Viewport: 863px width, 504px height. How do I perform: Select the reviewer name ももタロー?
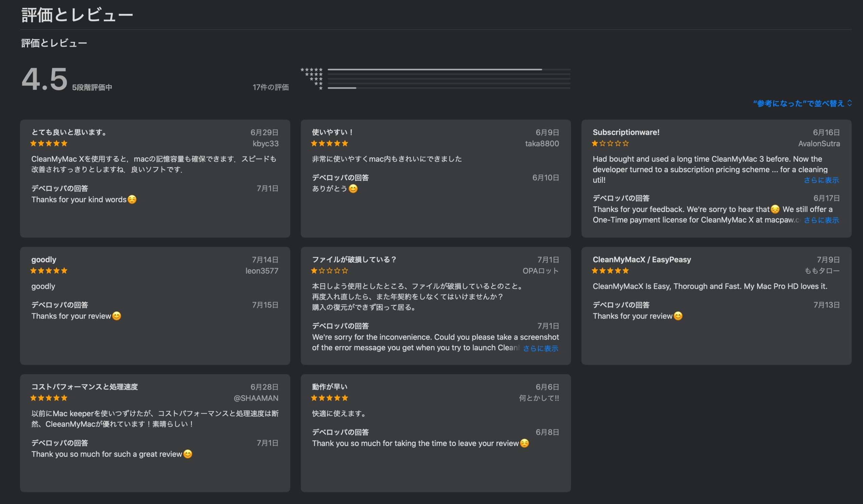[x=822, y=271]
